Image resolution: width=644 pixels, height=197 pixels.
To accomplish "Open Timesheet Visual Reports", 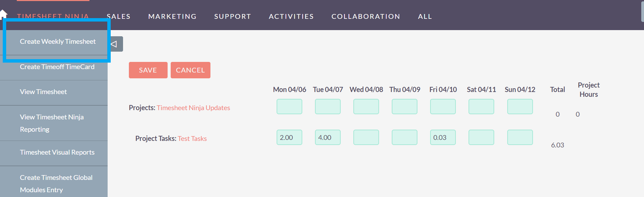I will [x=57, y=152].
